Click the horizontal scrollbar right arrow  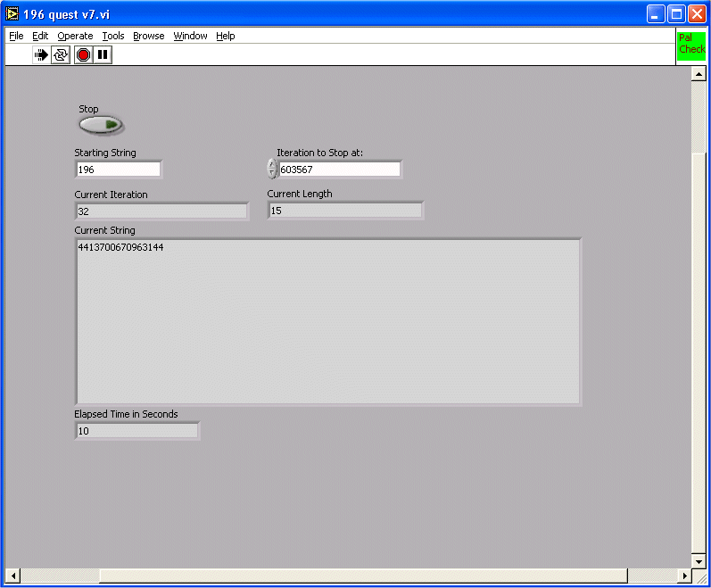[685, 576]
